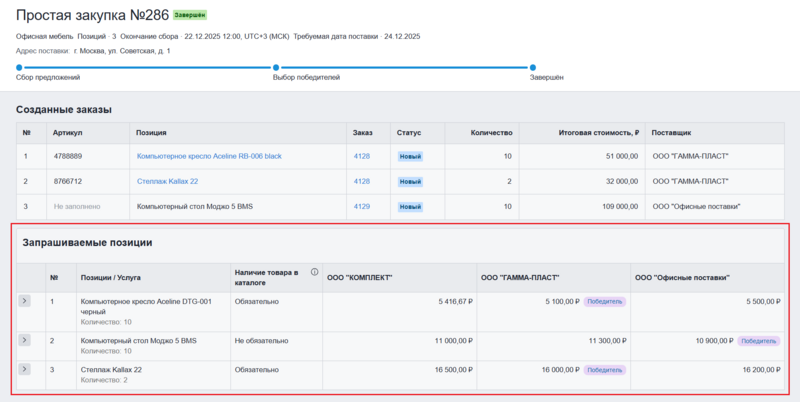
Task: Click the Итоговая стоимость column header
Action: click(584, 132)
